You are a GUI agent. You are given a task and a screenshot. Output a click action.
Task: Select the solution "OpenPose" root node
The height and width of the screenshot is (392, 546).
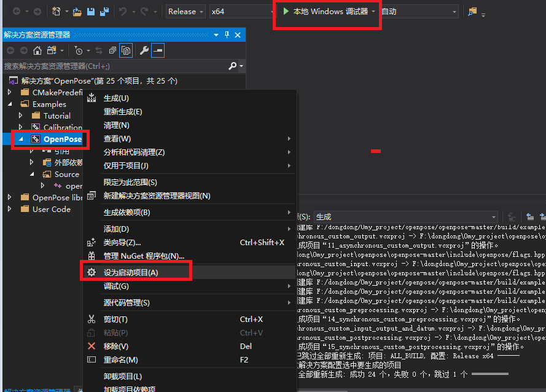click(99, 81)
